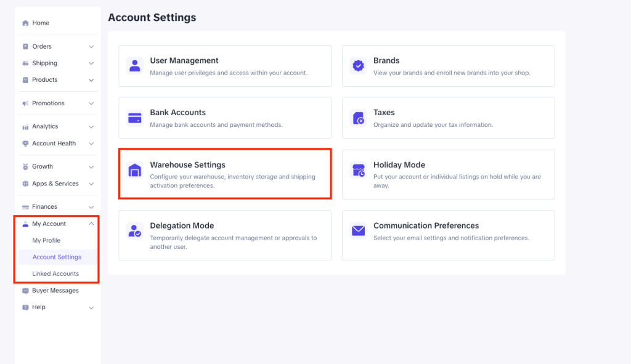The image size is (631, 364).
Task: Click the Holiday Mode storefront icon
Action: click(x=358, y=171)
